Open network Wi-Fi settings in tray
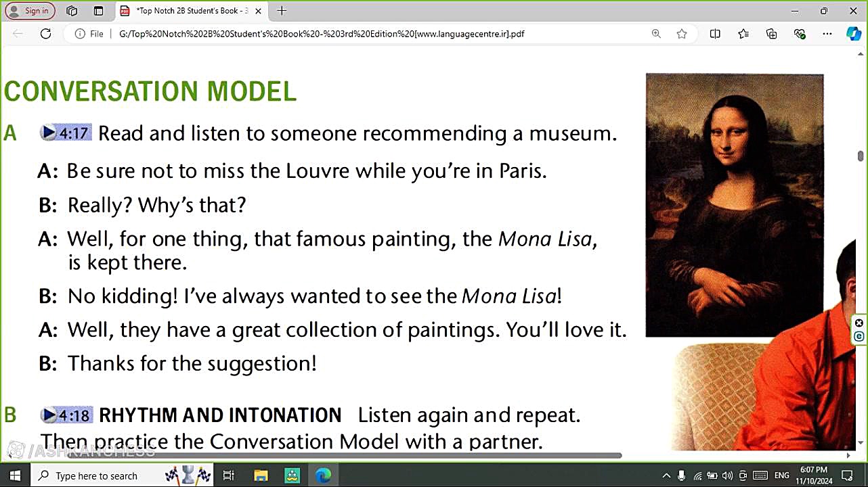This screenshot has width=868, height=487. 697,476
